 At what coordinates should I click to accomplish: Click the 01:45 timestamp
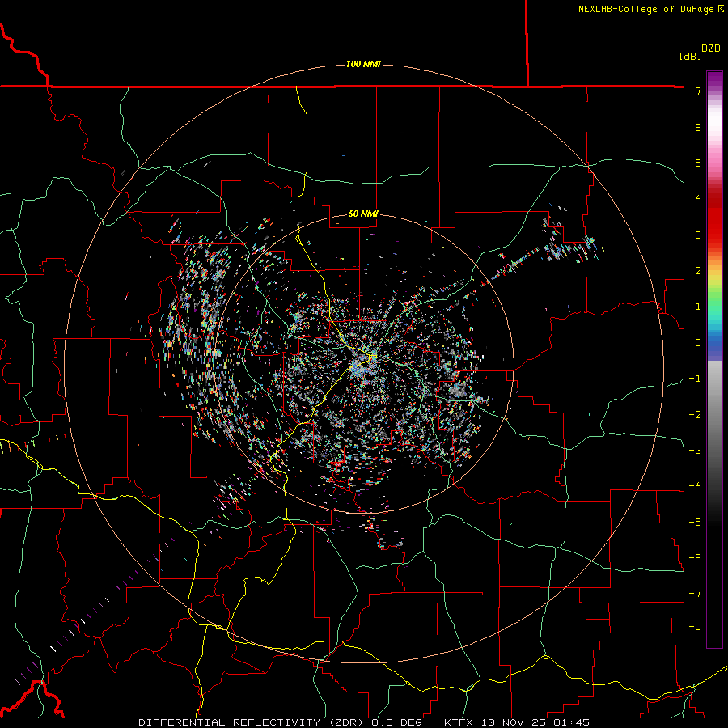pos(572,722)
